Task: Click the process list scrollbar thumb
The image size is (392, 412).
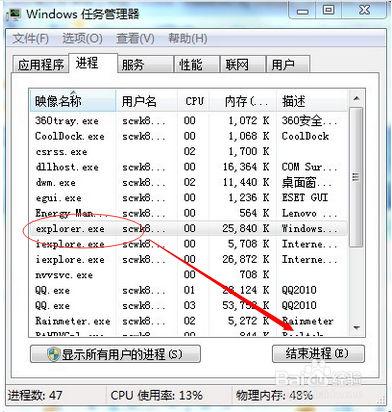Action: click(x=357, y=177)
